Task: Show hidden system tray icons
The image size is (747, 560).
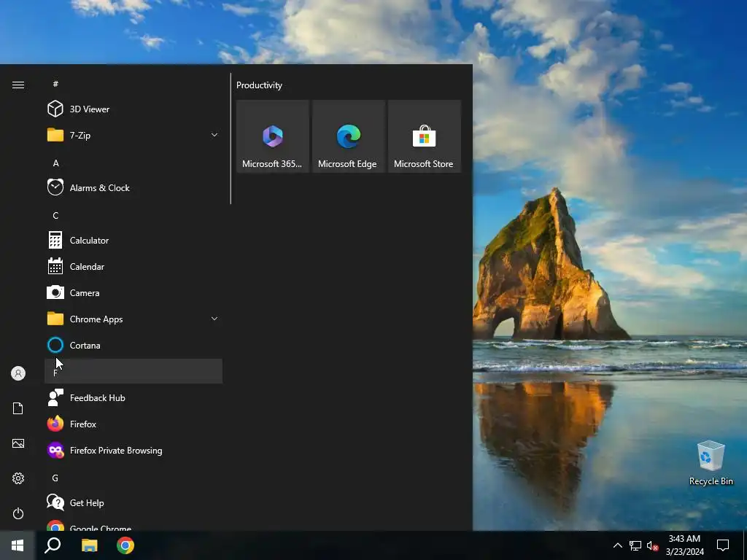Action: tap(617, 545)
